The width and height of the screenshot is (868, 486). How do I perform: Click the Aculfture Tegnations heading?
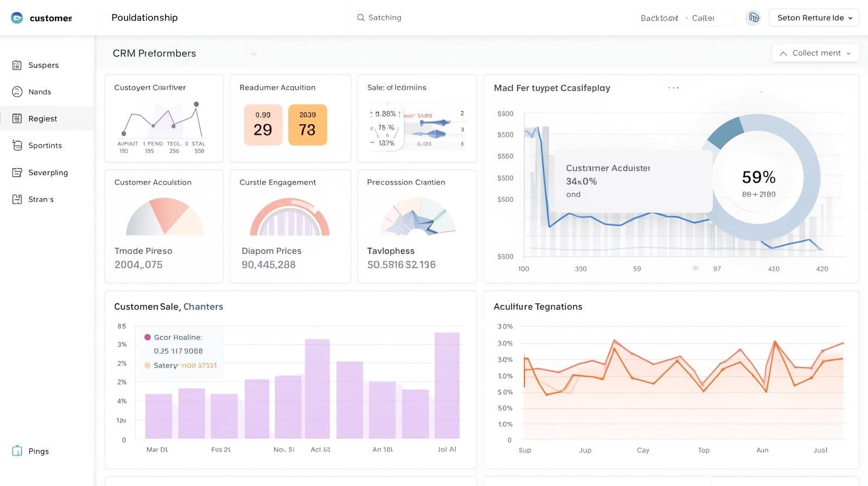point(538,306)
